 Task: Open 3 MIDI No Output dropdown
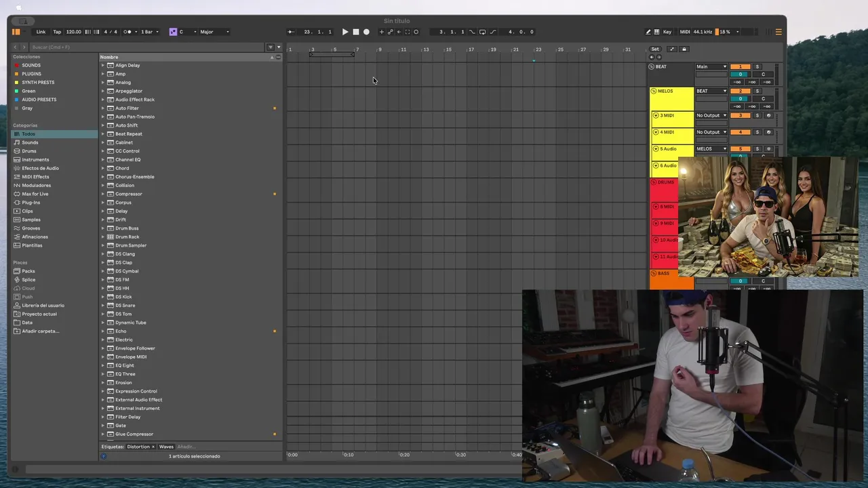[x=711, y=115]
